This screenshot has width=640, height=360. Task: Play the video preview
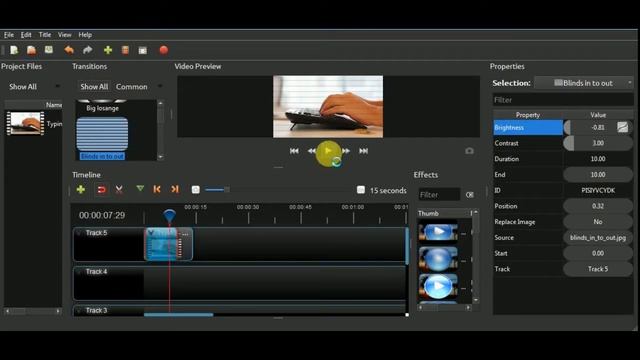[328, 151]
